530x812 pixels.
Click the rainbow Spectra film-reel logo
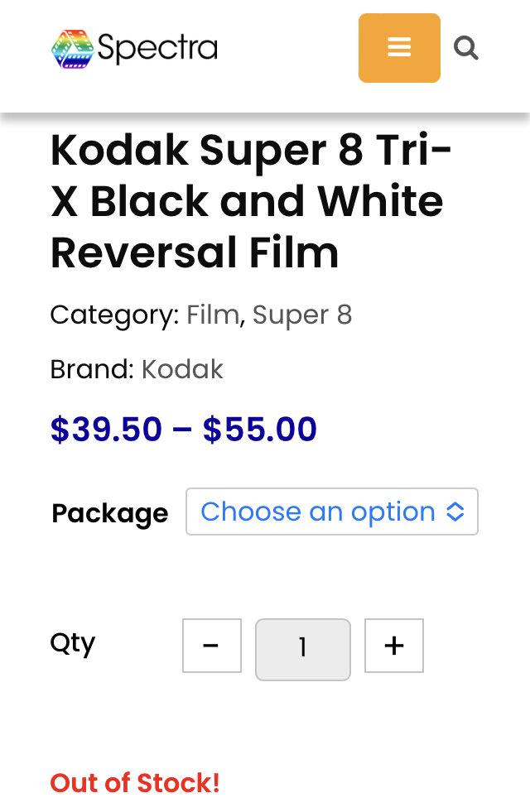73,49
